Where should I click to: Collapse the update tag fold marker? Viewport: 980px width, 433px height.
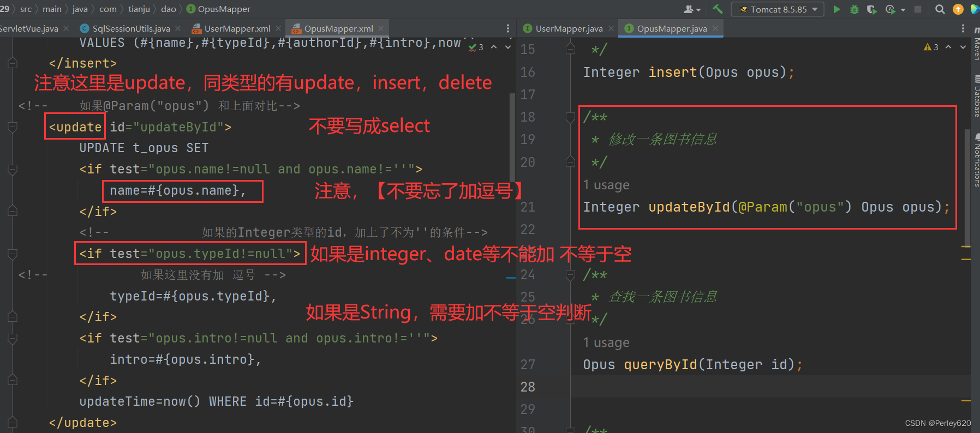click(13, 127)
